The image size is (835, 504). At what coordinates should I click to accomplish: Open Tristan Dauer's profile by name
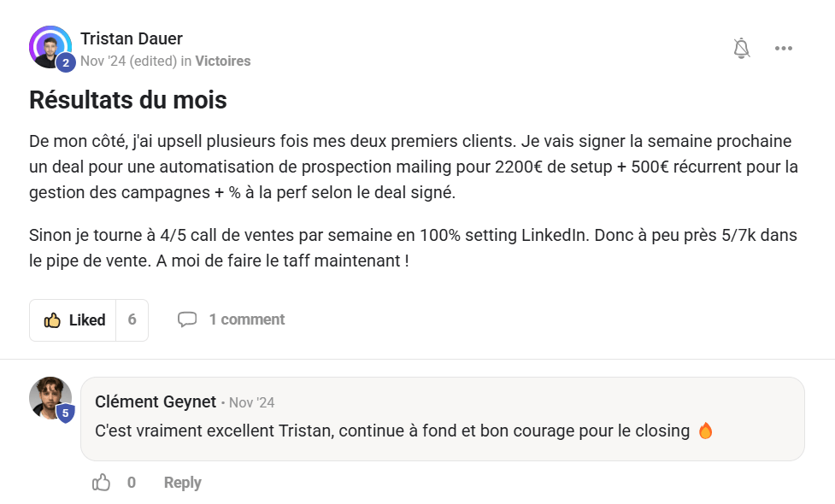click(132, 38)
